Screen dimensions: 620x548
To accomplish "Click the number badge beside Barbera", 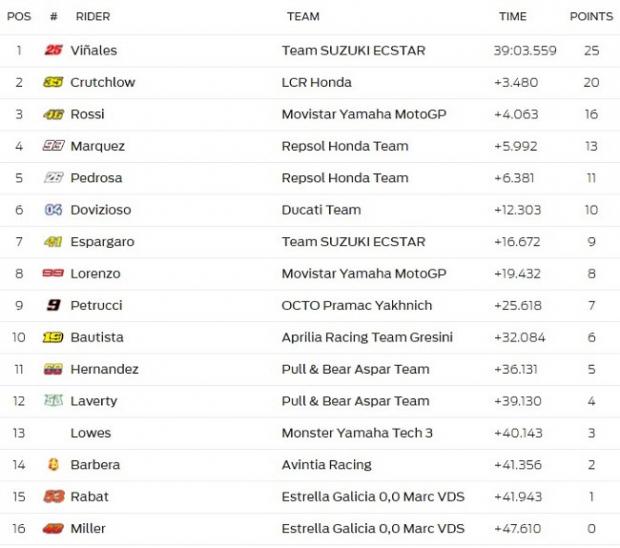I will tap(54, 464).
